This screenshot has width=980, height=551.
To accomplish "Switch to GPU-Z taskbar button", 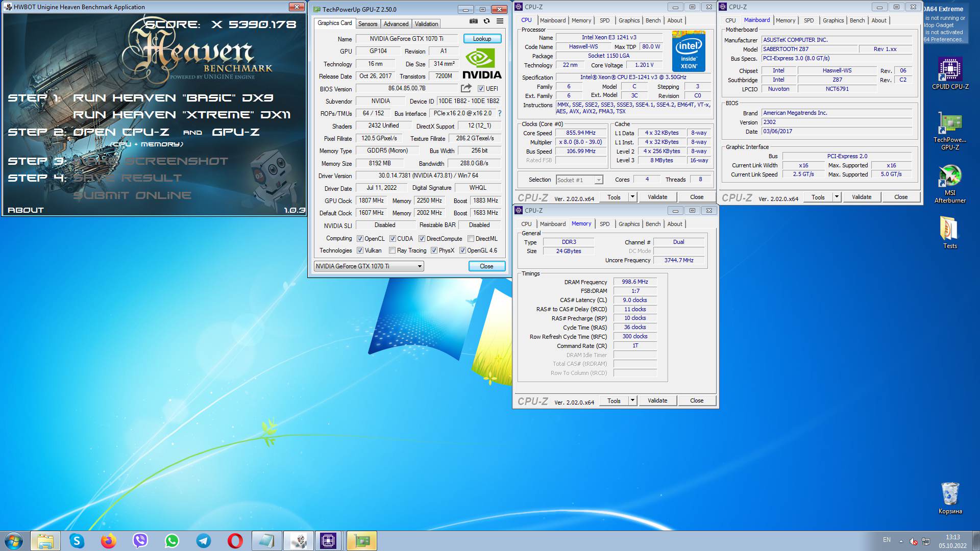I will [361, 541].
